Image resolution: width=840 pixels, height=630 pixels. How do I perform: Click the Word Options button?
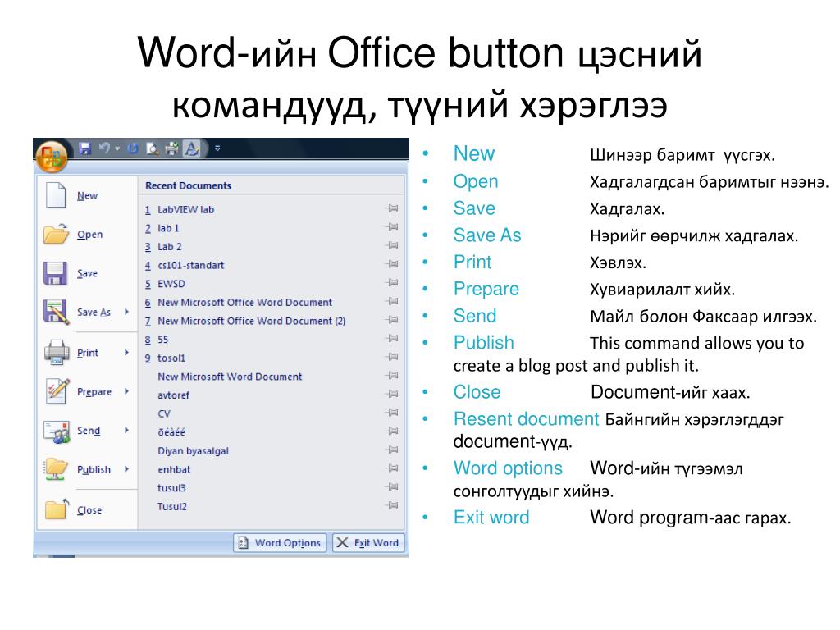pyautogui.click(x=280, y=543)
